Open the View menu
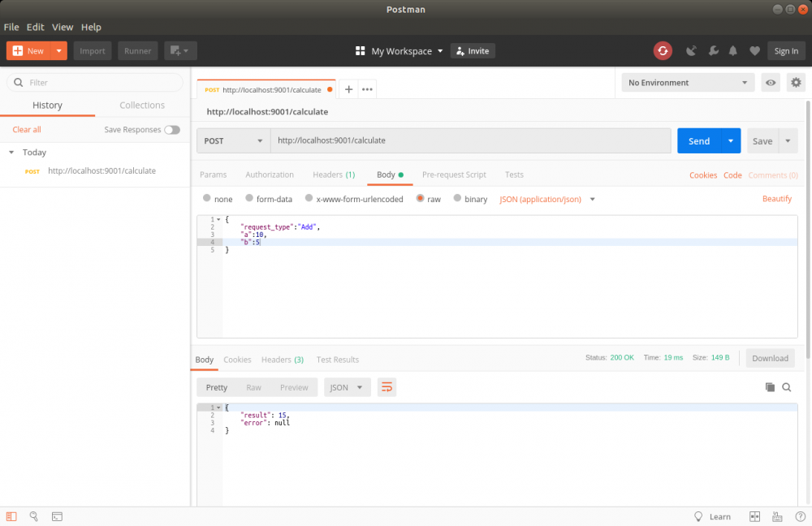Viewport: 812px width, 526px height. (63, 27)
